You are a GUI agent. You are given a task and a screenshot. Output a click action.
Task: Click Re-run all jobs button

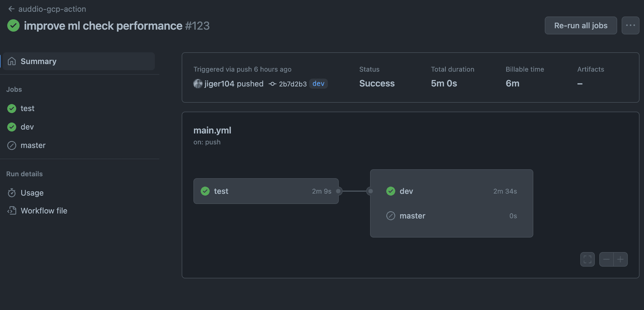click(581, 25)
